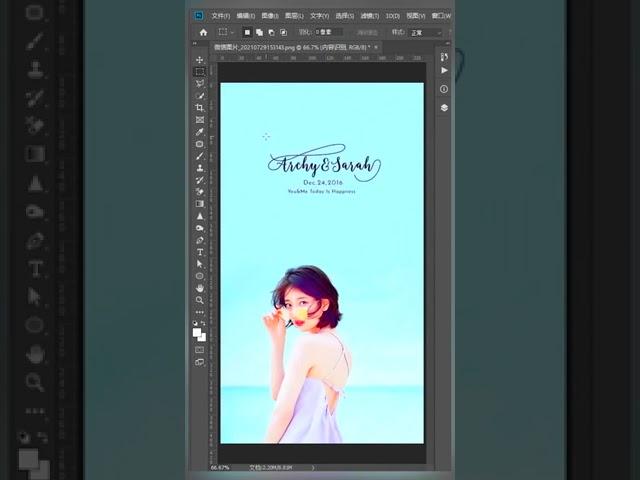
Task: Change the screen mode
Action: [200, 362]
